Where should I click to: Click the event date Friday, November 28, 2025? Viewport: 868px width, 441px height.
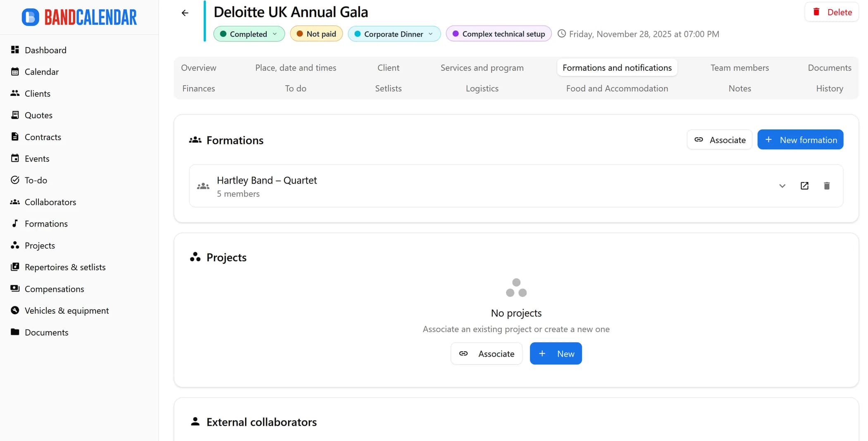click(x=644, y=34)
